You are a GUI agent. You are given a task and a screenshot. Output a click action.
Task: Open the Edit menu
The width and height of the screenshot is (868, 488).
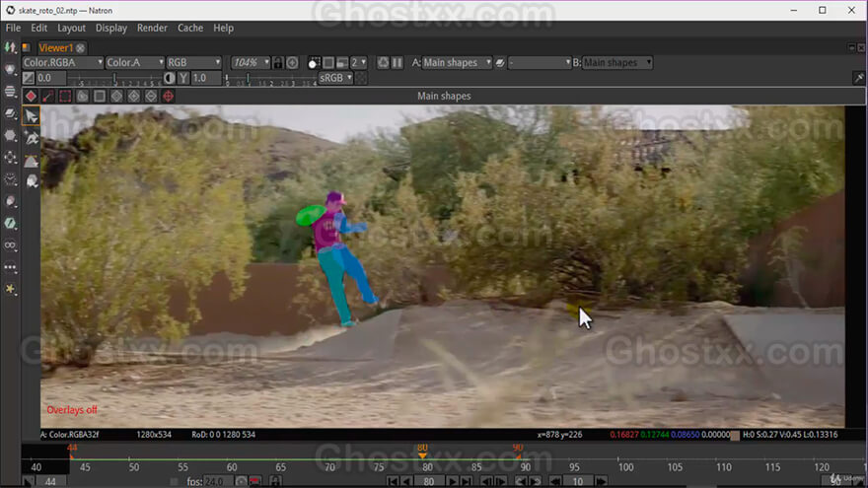coord(38,29)
